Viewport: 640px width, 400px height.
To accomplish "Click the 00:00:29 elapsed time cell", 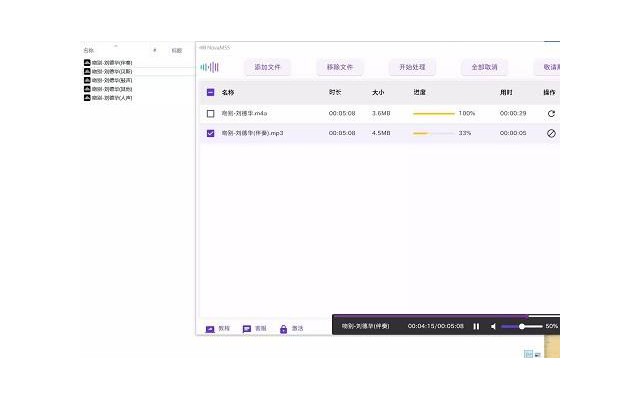I will pos(513,113).
